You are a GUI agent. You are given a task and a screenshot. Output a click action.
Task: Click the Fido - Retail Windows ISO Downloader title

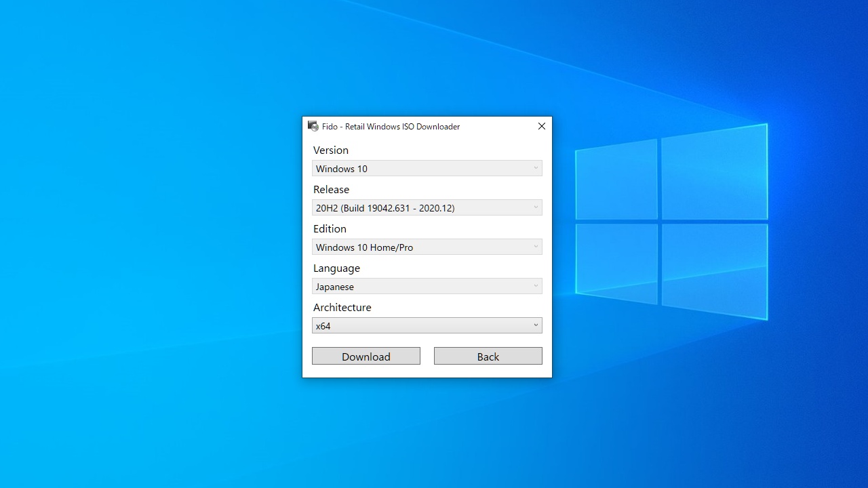click(x=391, y=127)
